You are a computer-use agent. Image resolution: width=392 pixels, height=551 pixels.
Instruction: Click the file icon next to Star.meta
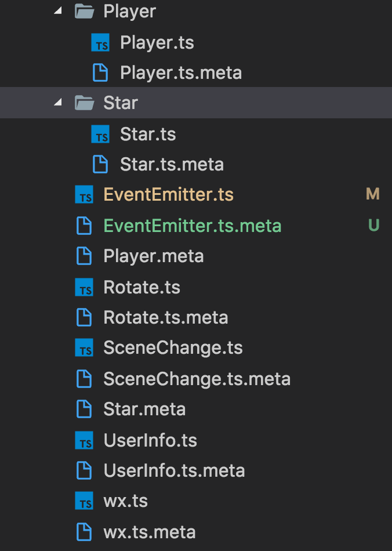pyautogui.click(x=85, y=409)
